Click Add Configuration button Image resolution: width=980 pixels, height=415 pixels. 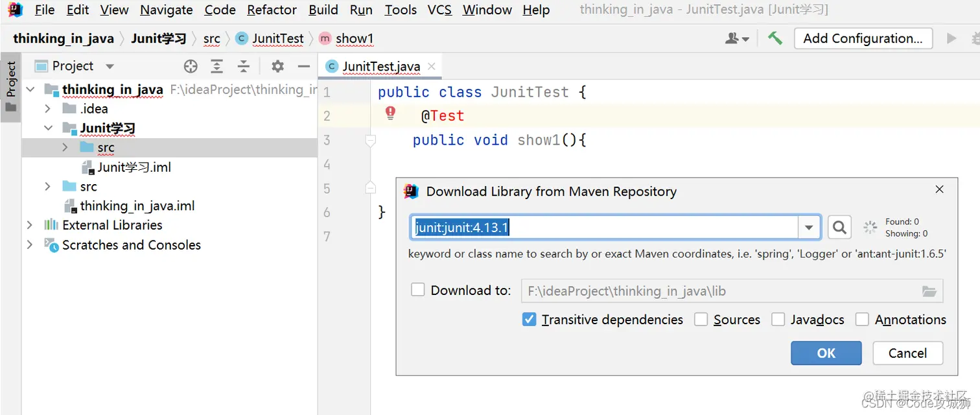click(x=863, y=38)
